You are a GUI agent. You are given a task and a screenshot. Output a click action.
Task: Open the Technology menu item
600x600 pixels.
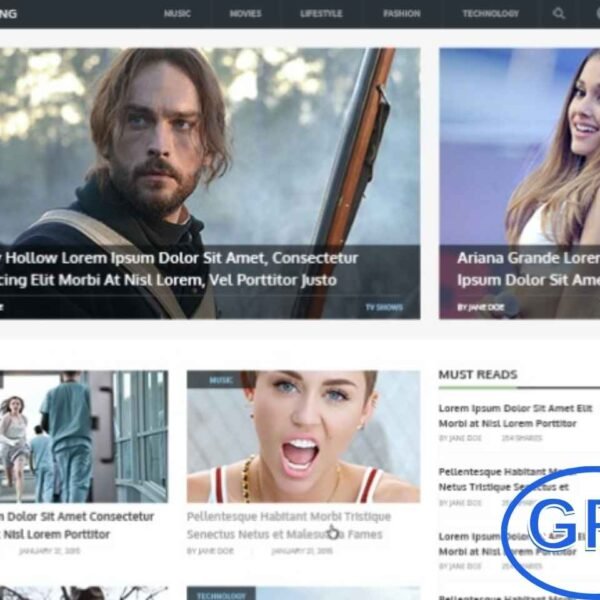[x=491, y=13]
